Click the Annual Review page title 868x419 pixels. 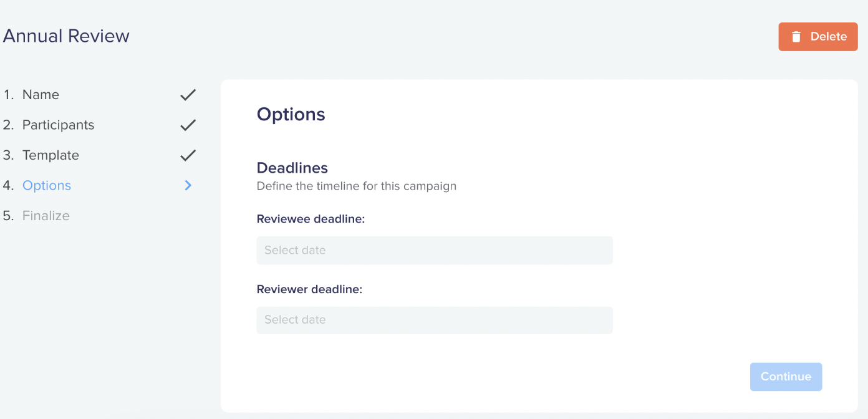click(x=66, y=36)
